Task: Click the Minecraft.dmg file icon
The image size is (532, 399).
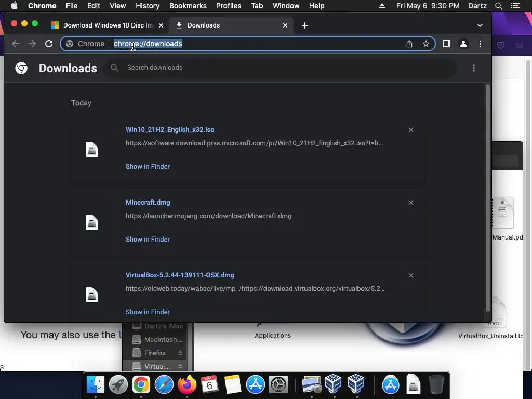Action: coord(92,222)
